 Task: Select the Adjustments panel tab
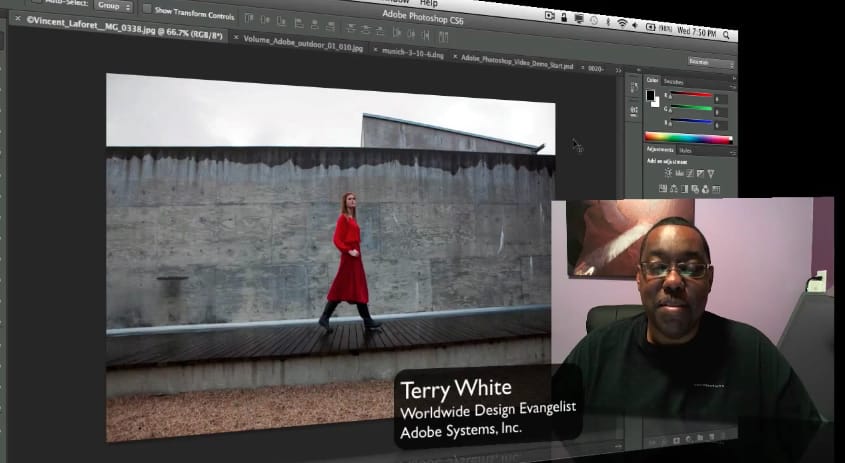(x=660, y=149)
